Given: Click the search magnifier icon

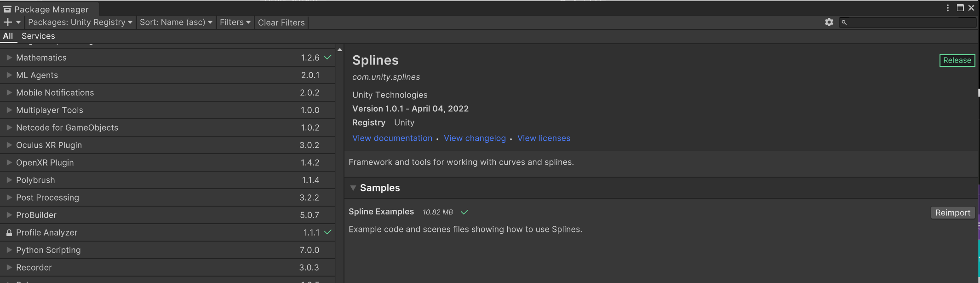Looking at the screenshot, I should tap(844, 22).
